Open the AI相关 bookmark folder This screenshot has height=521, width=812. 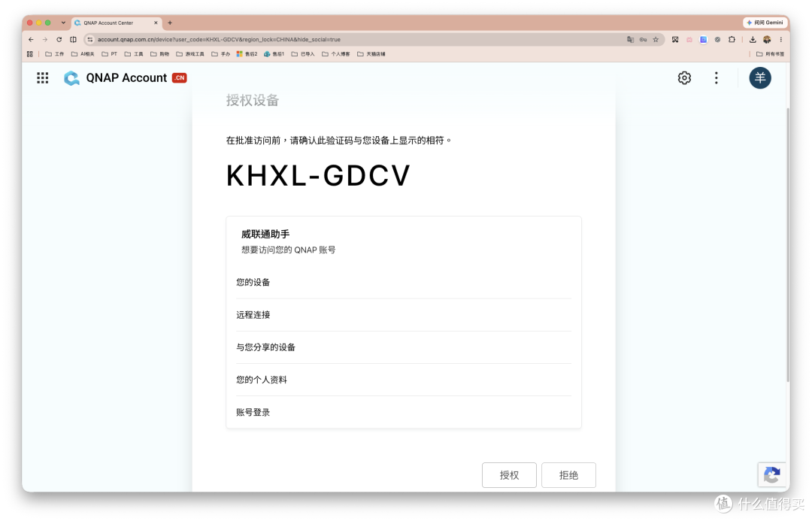click(x=83, y=54)
